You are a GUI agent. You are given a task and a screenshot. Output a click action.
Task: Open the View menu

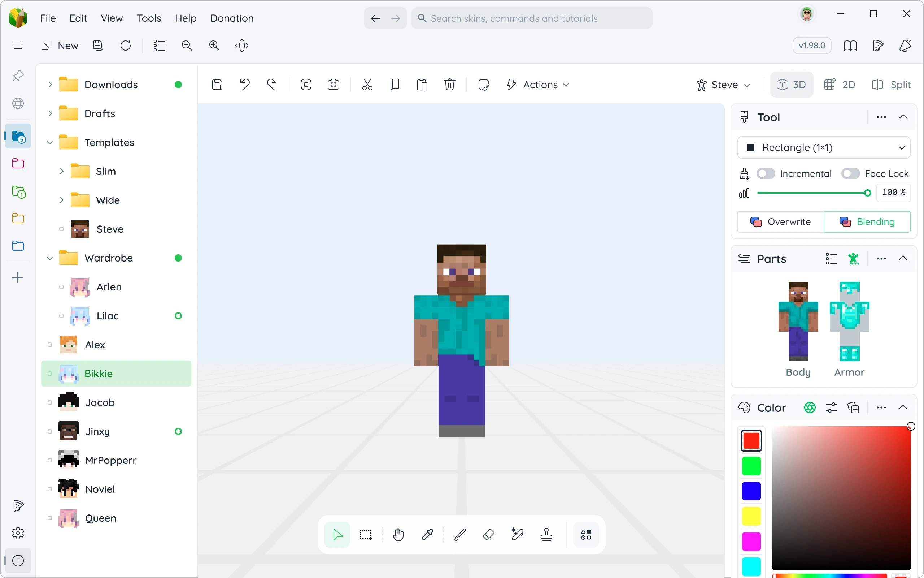(x=112, y=18)
